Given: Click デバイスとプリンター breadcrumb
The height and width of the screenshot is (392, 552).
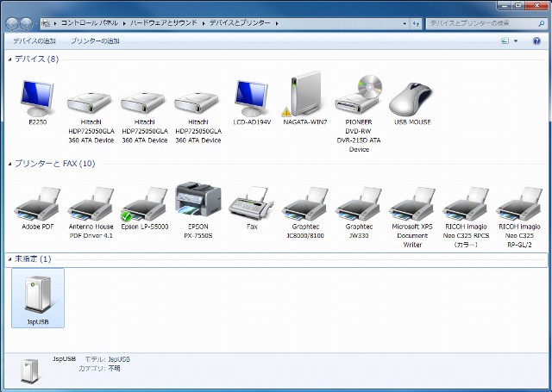Looking at the screenshot, I should click(x=240, y=23).
